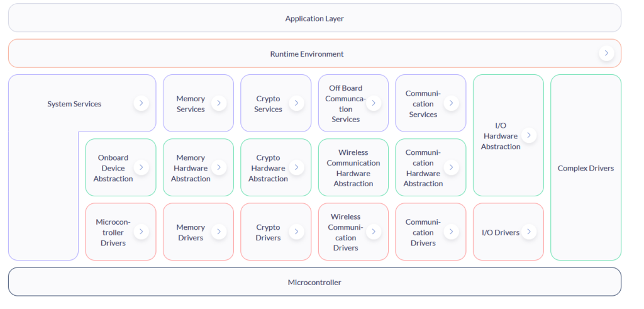
Task: Click Crypto Hardware Abstraction arrow icon
Action: click(x=296, y=167)
